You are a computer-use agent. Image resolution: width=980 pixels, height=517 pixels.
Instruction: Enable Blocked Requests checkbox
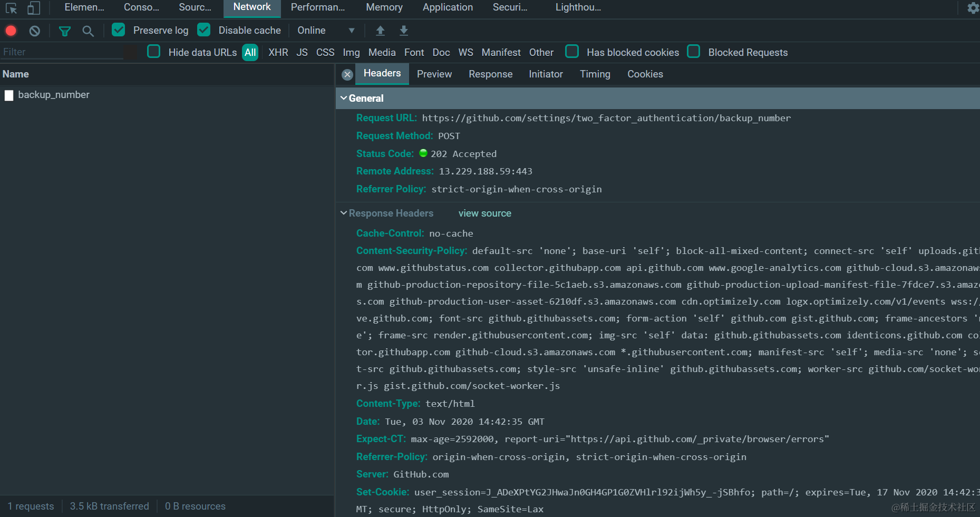point(694,52)
